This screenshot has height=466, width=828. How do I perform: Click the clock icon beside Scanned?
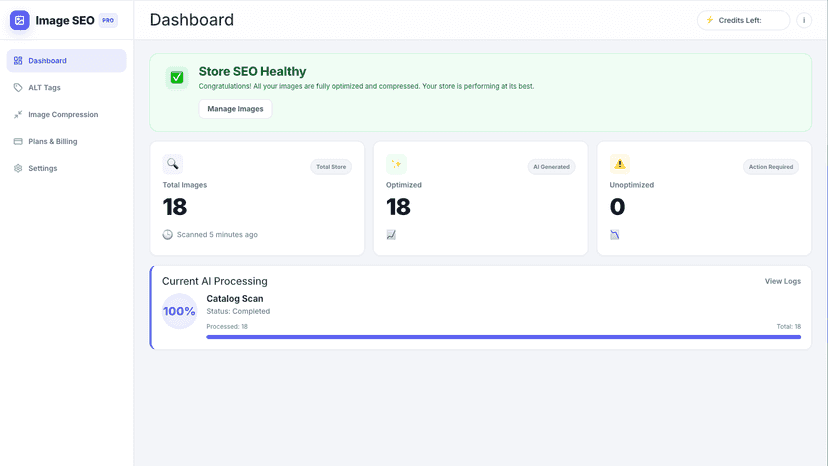pos(167,235)
